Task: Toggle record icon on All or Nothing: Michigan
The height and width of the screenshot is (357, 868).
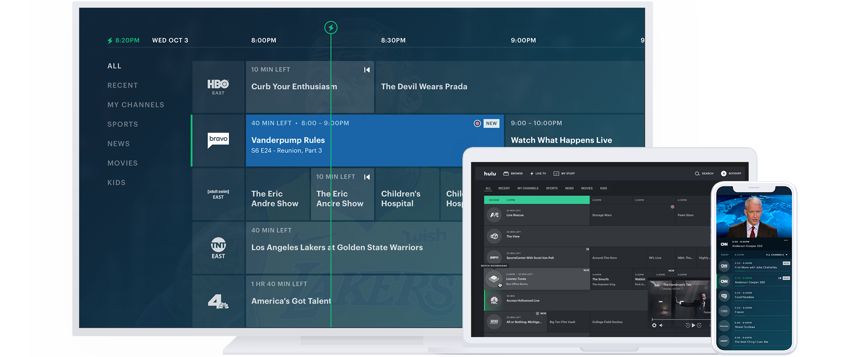Action: tap(538, 313)
